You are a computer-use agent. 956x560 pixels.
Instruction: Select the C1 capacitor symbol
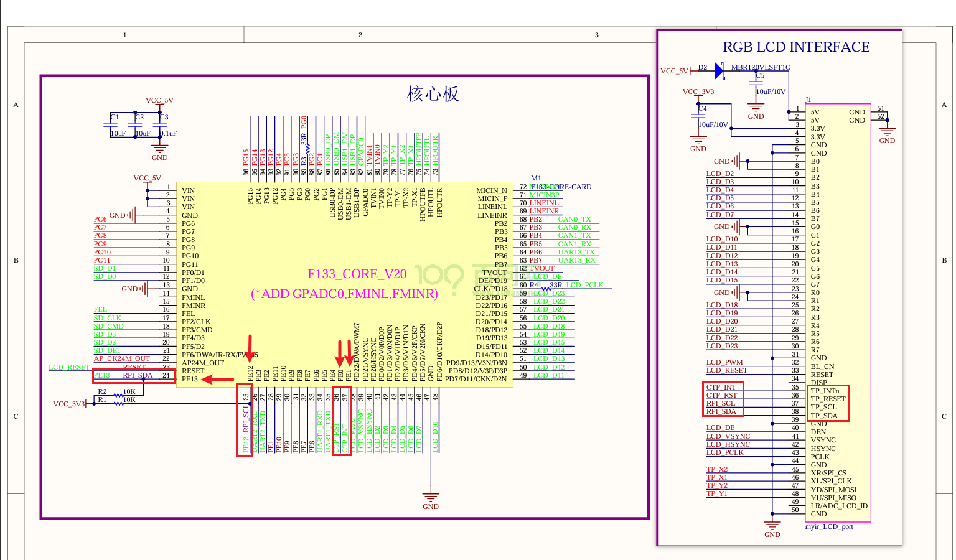pos(111,125)
